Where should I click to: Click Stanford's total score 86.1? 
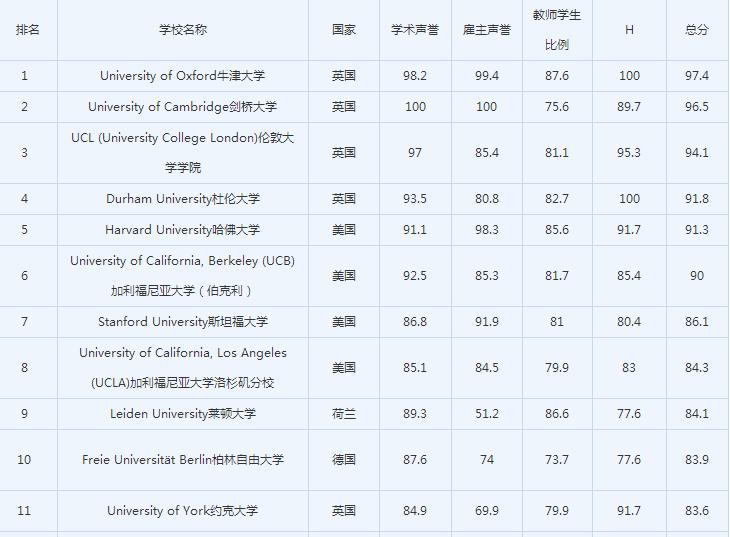pos(697,322)
